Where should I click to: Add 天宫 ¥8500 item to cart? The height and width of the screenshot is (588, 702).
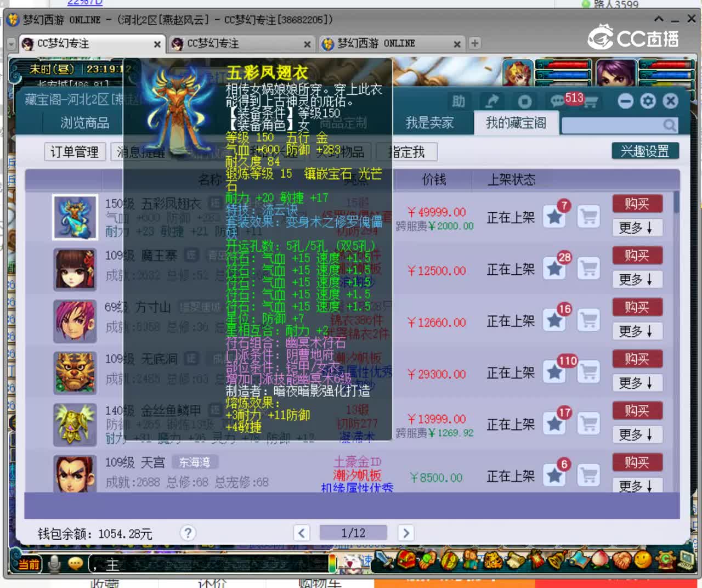point(589,475)
